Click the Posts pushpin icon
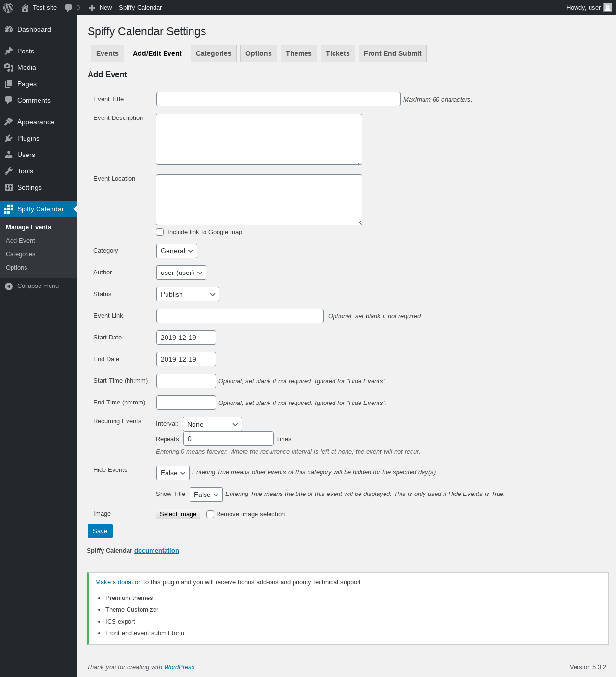The image size is (616, 677). tap(9, 51)
